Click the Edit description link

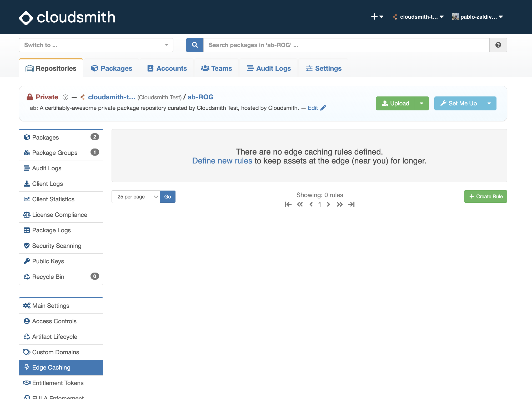coord(313,108)
